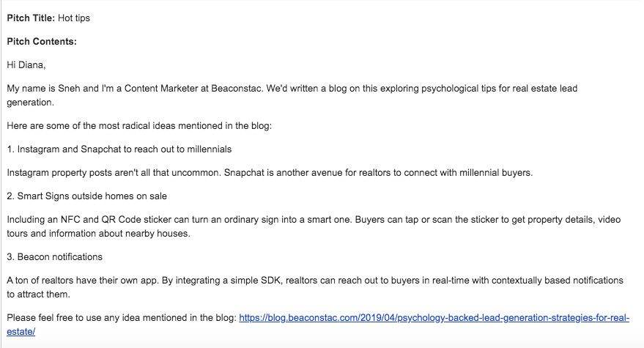
Task: Click the "Pitch Contents:" bold heading
Action: tap(42, 42)
